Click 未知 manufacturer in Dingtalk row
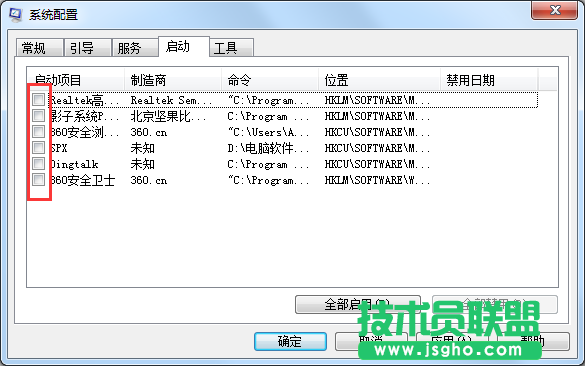 (143, 164)
